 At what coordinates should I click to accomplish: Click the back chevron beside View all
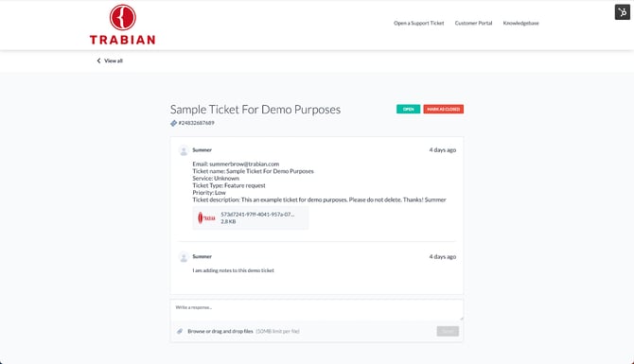98,61
